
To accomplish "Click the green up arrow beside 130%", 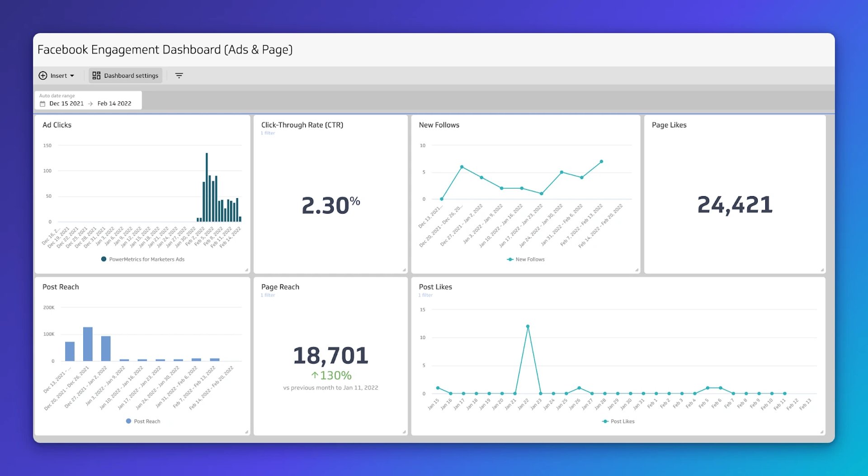I will (x=315, y=376).
